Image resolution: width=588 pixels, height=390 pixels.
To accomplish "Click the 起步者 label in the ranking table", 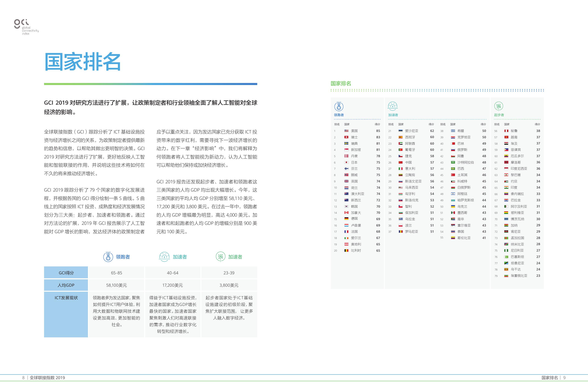I will (x=499, y=115).
